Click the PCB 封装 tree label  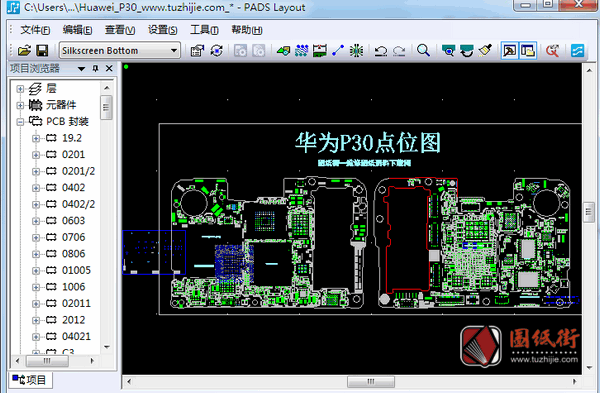(x=67, y=122)
